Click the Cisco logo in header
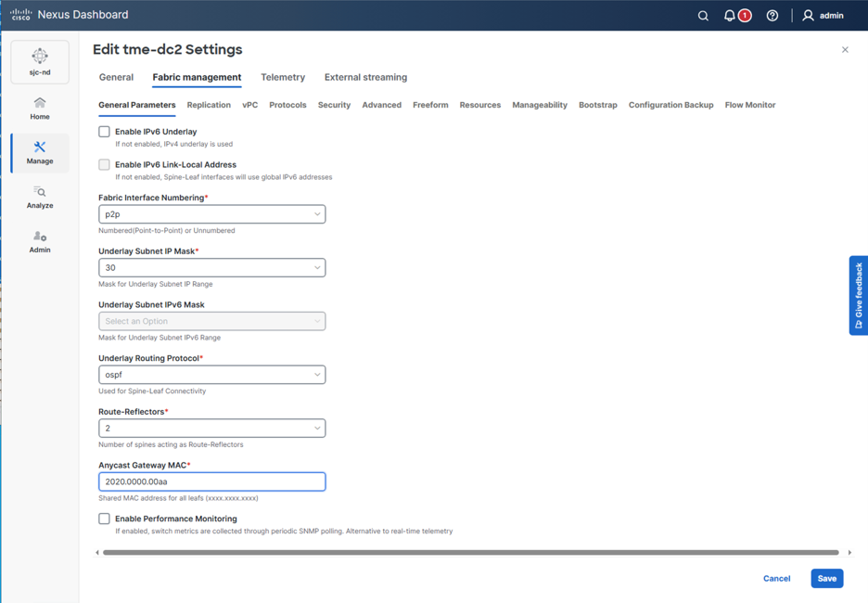The height and width of the screenshot is (603, 868). [20, 15]
